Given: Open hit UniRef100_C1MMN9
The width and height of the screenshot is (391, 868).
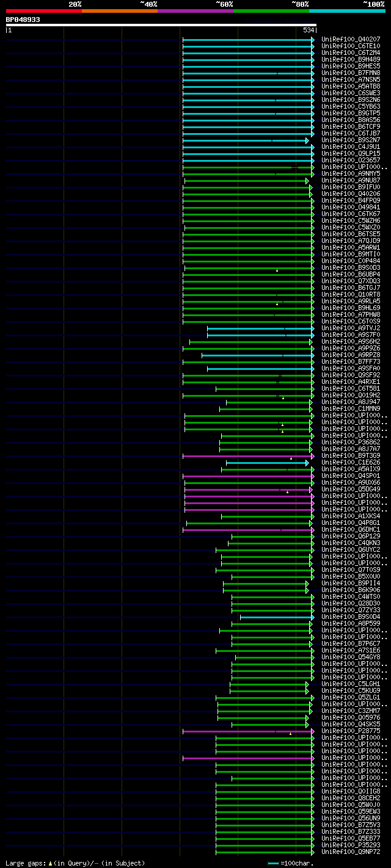Looking at the screenshot, I should (x=351, y=408).
